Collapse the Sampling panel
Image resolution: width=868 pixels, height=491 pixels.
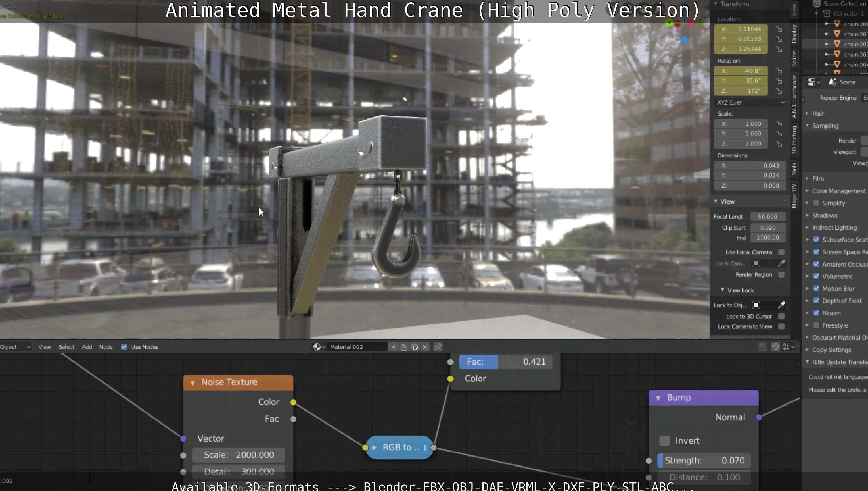tap(807, 125)
